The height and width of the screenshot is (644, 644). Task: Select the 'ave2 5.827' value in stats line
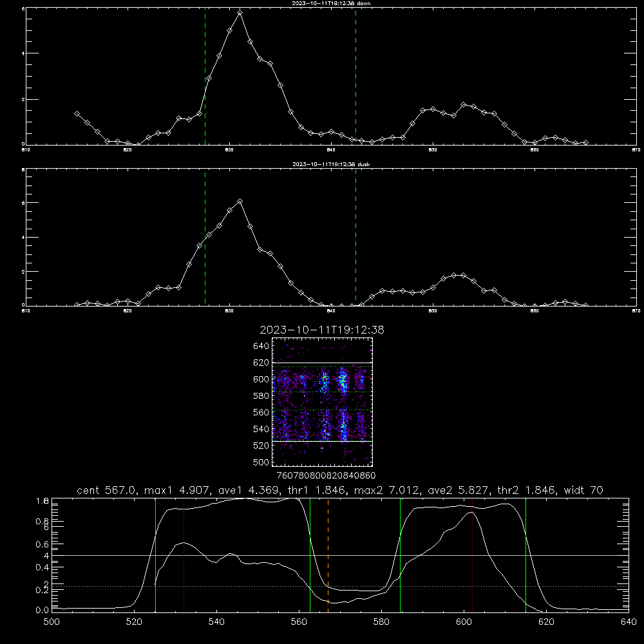pyautogui.click(x=457, y=490)
